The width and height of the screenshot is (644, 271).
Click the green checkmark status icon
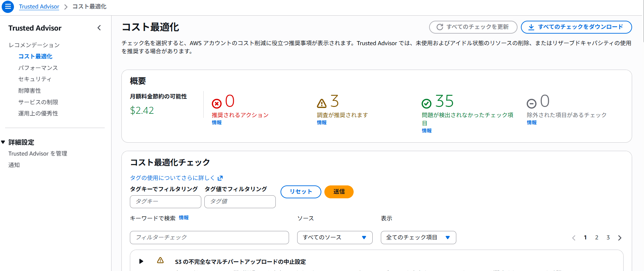[x=426, y=103]
